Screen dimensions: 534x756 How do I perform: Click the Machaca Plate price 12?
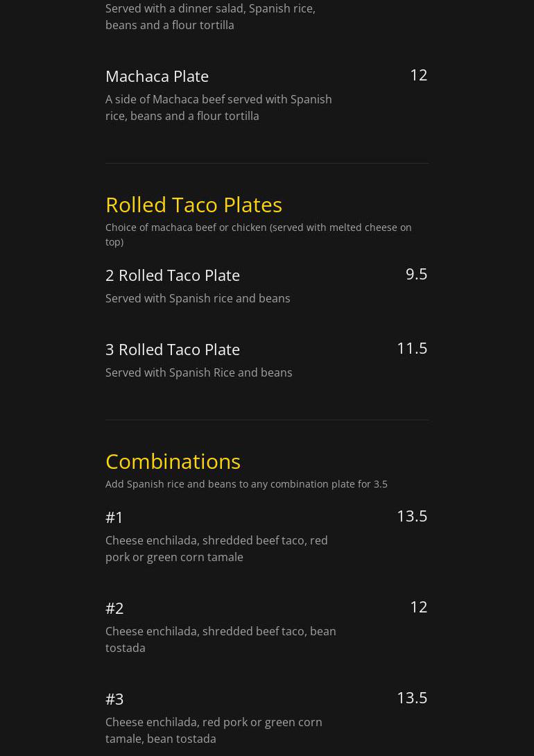click(418, 75)
